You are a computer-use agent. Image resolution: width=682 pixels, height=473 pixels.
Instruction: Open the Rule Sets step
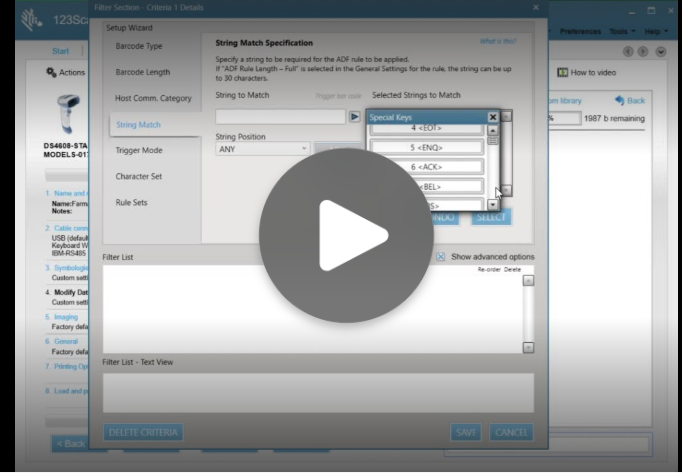tap(131, 202)
